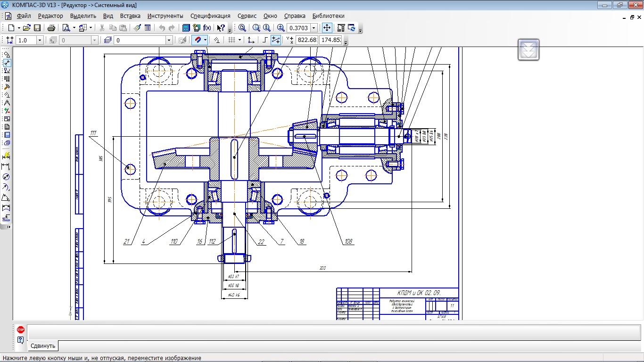Open the layer number dropdown showing 0

169,40
